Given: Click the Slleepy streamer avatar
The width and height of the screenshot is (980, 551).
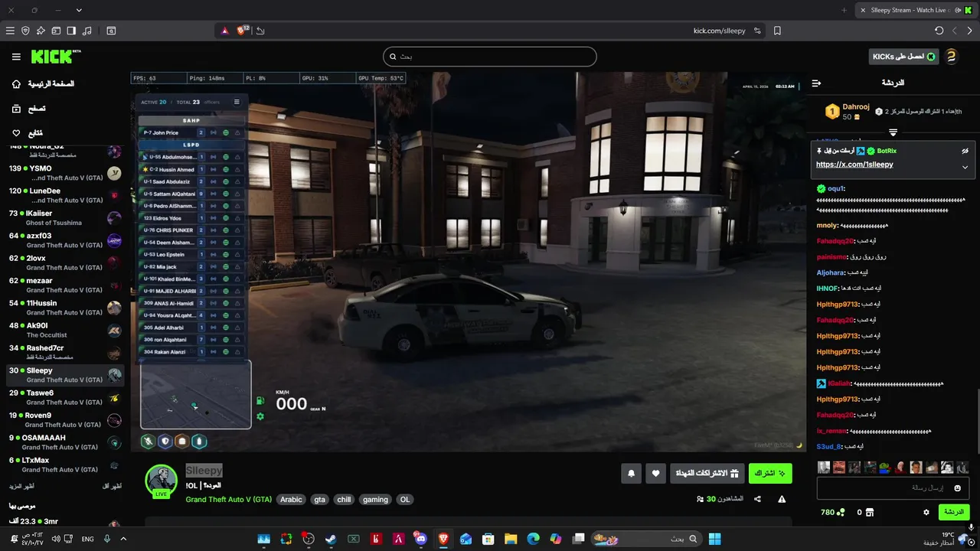Looking at the screenshot, I should point(162,481).
